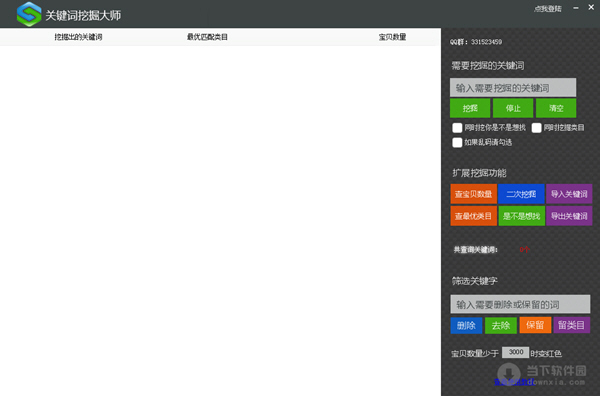600x396 pixels.
Task: Click the green 是不是想找 button
Action: coord(521,216)
